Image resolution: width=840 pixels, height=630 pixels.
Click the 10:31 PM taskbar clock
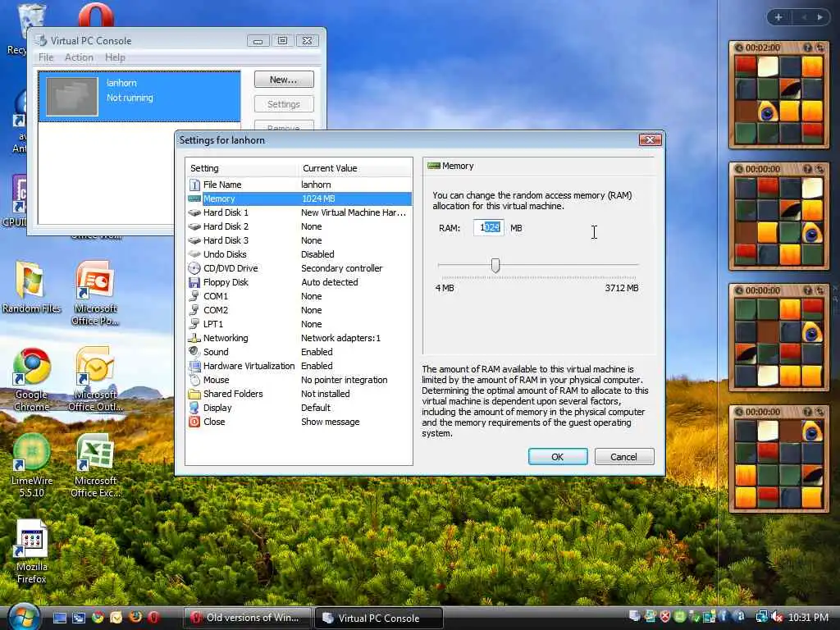click(808, 618)
